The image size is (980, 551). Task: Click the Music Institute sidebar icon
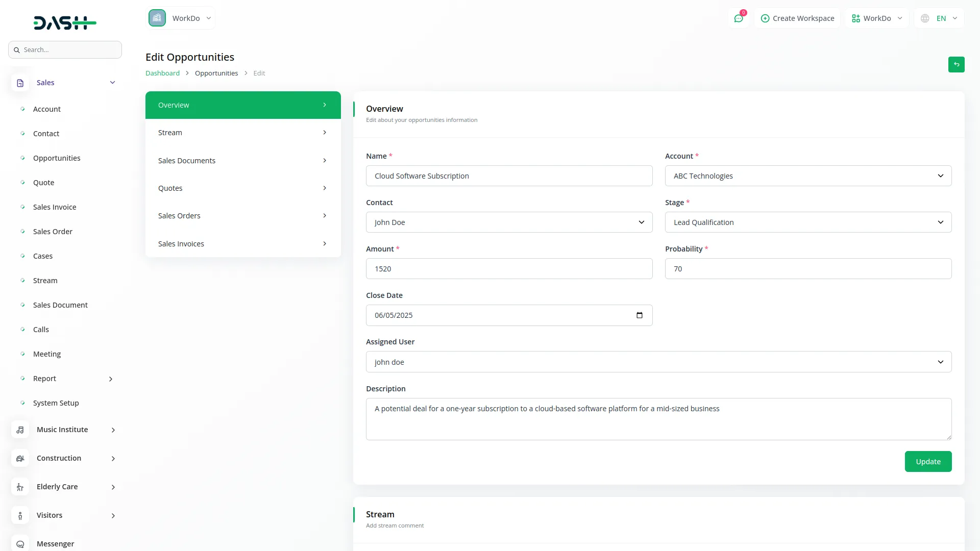tap(20, 430)
